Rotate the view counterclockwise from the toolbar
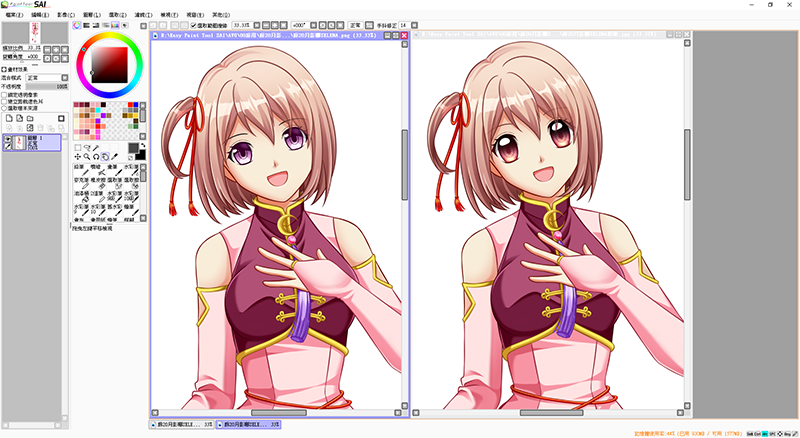The width and height of the screenshot is (800, 438). click(322, 25)
